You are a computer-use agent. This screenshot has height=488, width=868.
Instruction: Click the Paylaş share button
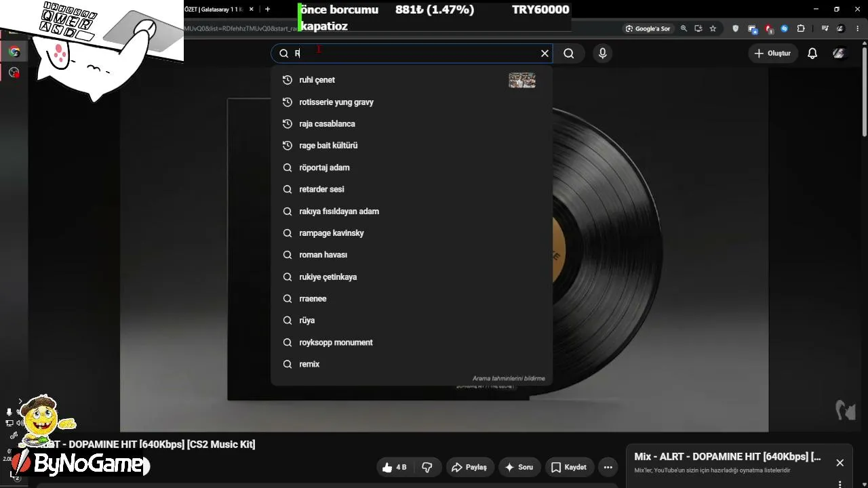tap(469, 467)
